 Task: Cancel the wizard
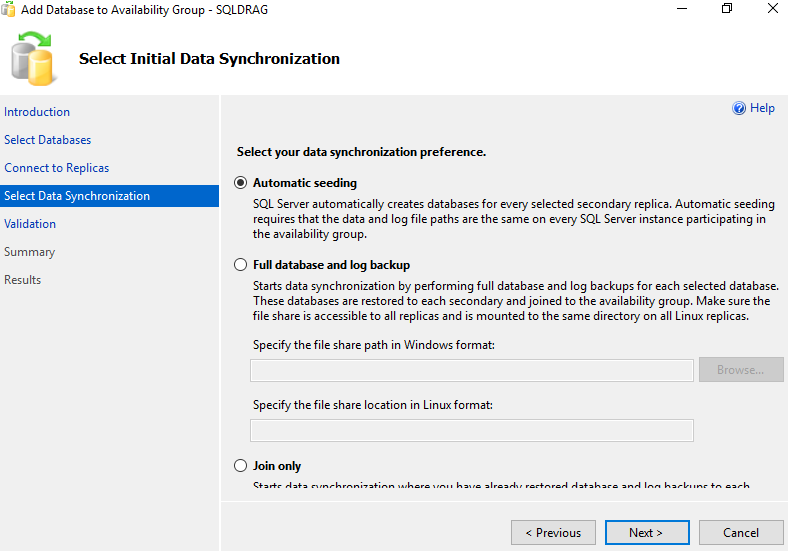741,532
